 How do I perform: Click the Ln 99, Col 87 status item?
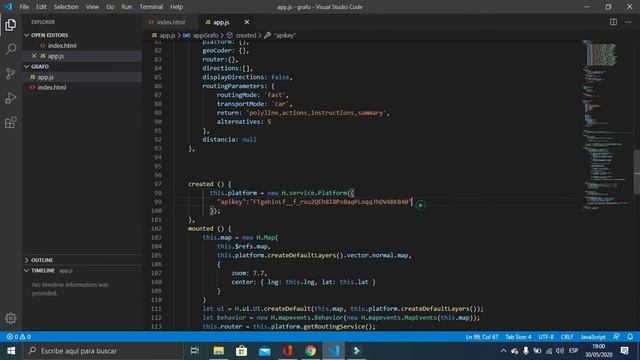pos(482,337)
